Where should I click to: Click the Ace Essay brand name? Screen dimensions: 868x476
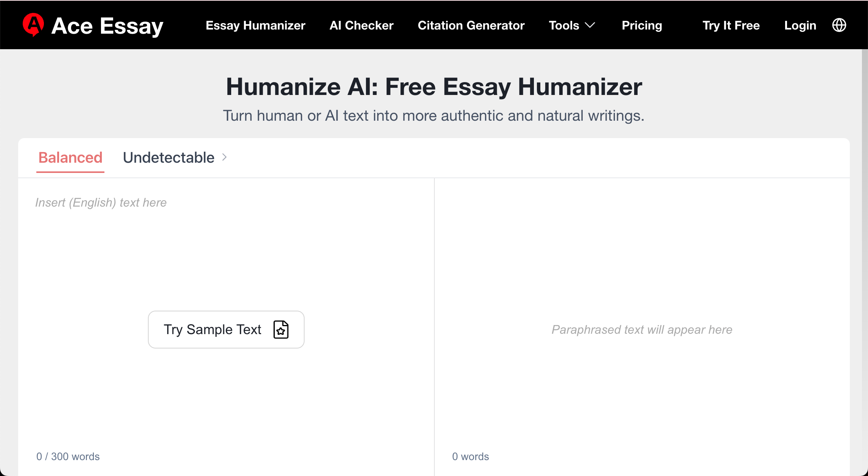107,26
